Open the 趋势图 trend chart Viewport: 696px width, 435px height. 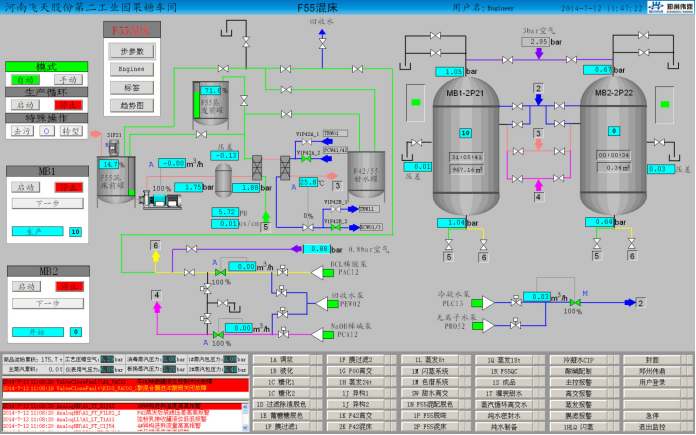[132, 106]
